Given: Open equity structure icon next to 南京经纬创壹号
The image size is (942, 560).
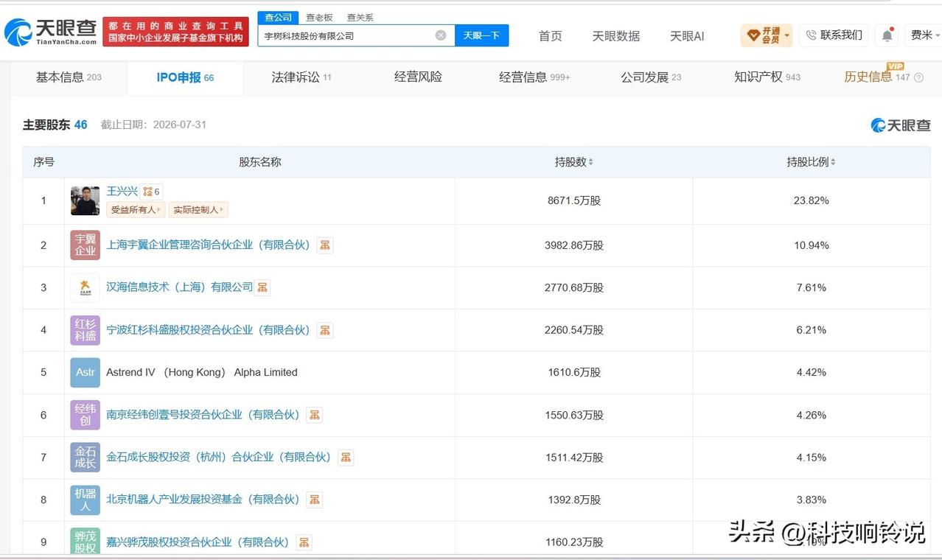Looking at the screenshot, I should pos(315,415).
